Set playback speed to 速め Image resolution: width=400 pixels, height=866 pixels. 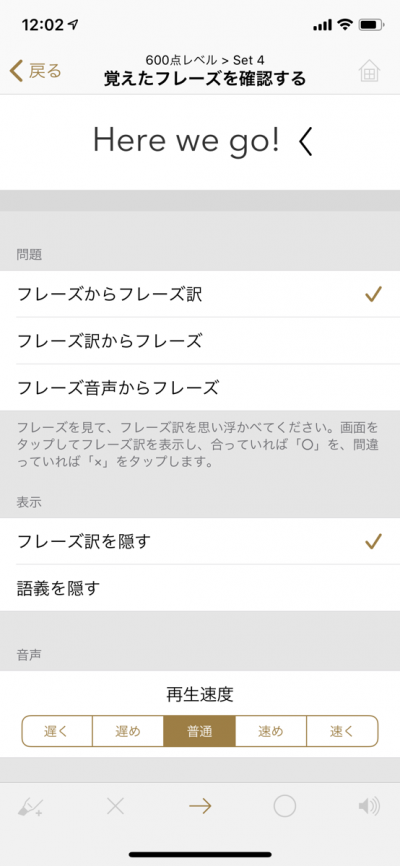[x=271, y=731]
